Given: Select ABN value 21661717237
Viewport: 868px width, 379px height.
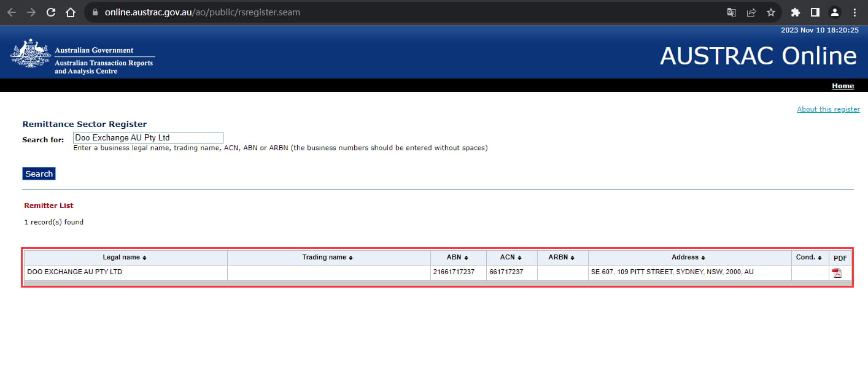Looking at the screenshot, I should [x=455, y=272].
